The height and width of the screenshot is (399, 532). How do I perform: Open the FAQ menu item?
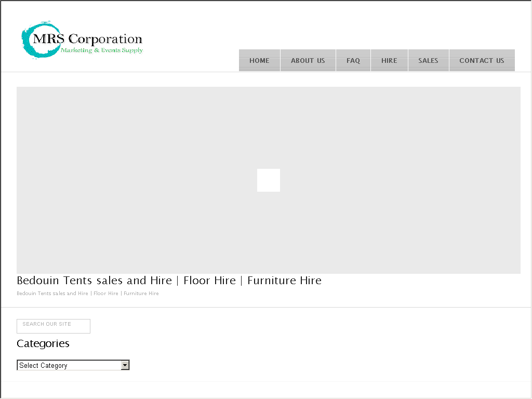click(x=353, y=60)
